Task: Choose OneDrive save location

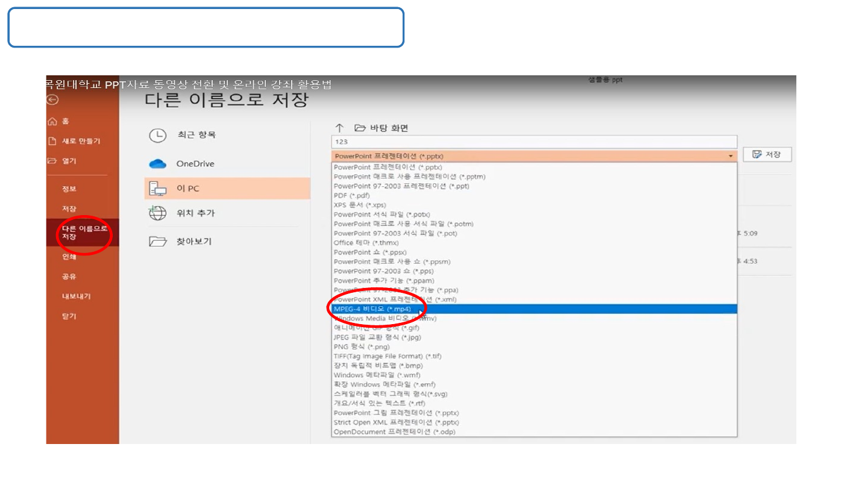Action: [x=195, y=164]
